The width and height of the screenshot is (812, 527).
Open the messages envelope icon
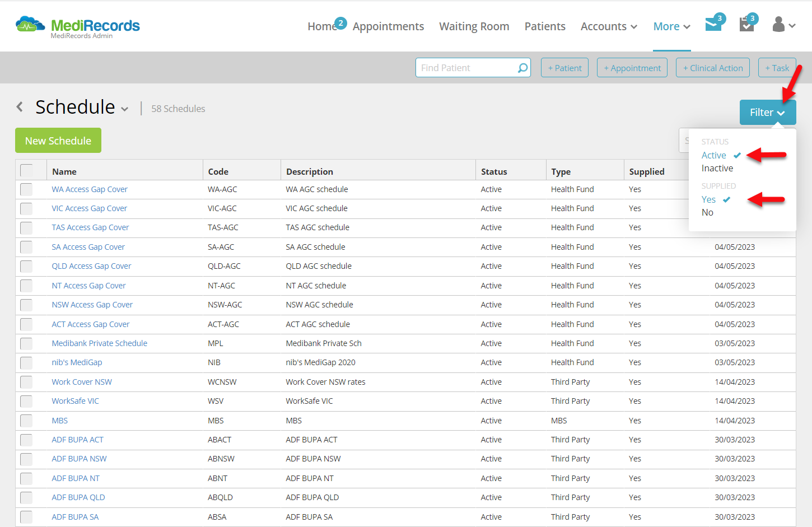point(713,25)
